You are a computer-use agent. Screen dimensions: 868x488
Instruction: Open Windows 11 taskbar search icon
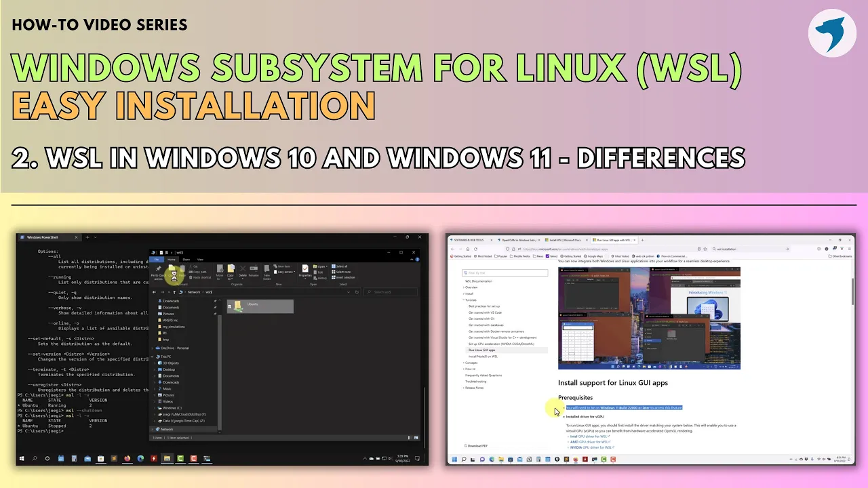coord(464,460)
